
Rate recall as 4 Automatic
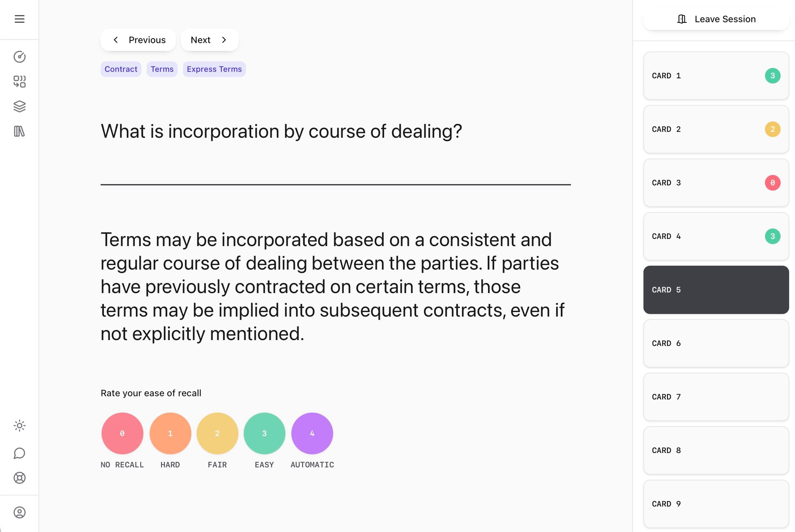point(312,433)
